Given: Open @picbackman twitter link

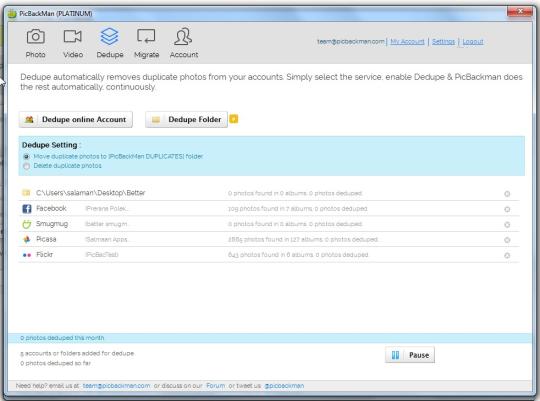Looking at the screenshot, I should point(284,385).
